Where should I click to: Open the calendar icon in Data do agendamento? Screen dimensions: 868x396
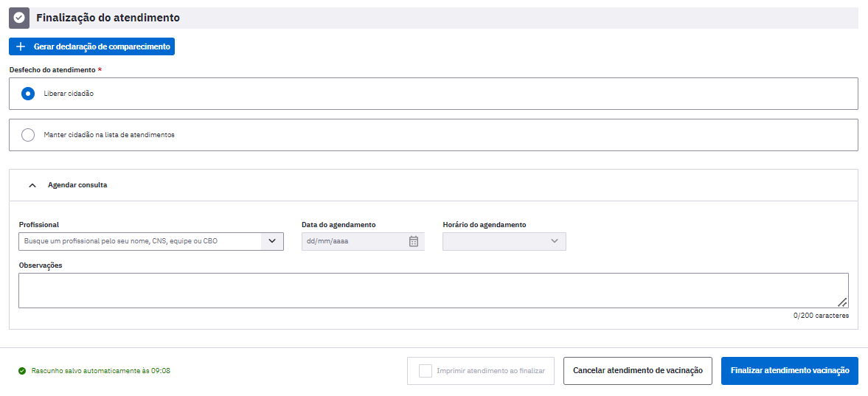coord(414,241)
